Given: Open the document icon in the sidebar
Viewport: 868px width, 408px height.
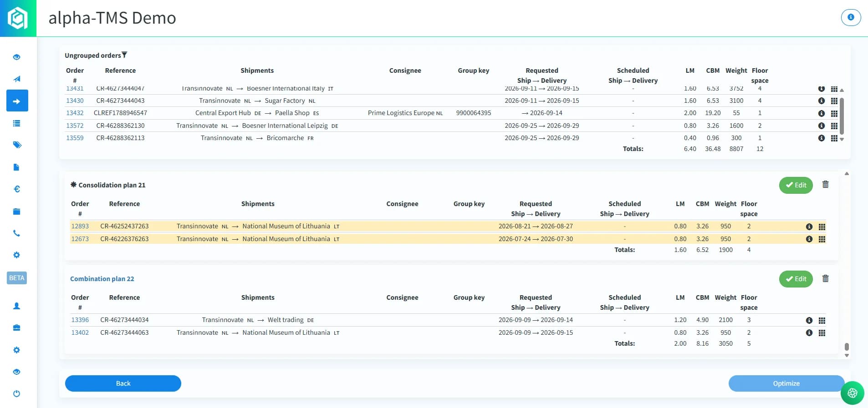Looking at the screenshot, I should coord(17,167).
